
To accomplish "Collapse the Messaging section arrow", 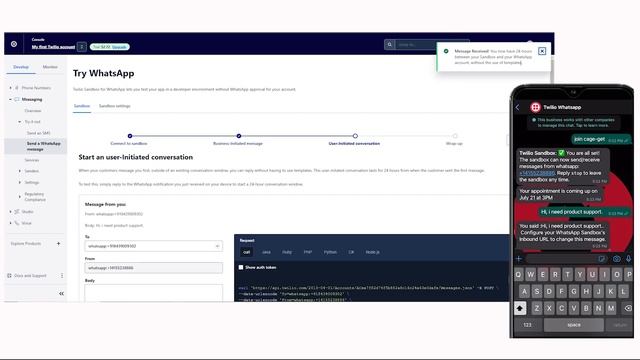I will (11, 99).
